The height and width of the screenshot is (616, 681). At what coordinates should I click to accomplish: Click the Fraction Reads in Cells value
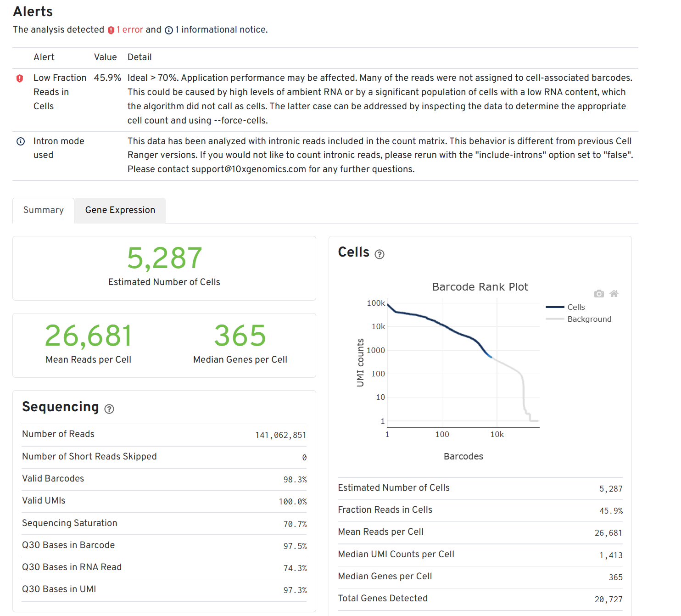[x=611, y=510]
